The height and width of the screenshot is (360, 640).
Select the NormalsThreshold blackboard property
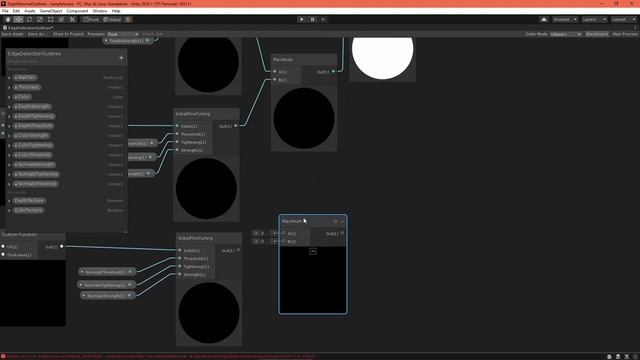36,184
